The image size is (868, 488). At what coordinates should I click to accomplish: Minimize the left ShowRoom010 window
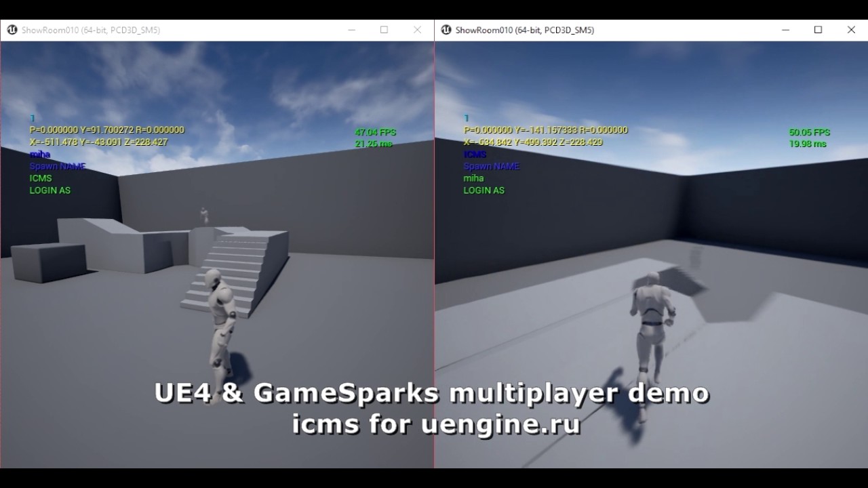coord(351,30)
